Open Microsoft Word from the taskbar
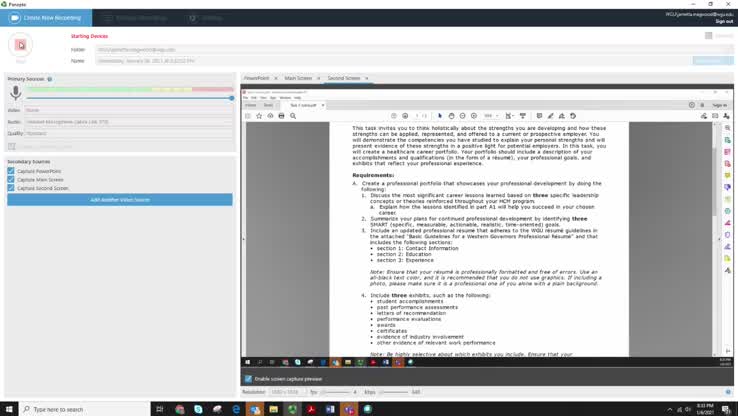Viewport: 738px width, 416px height. coord(330,409)
